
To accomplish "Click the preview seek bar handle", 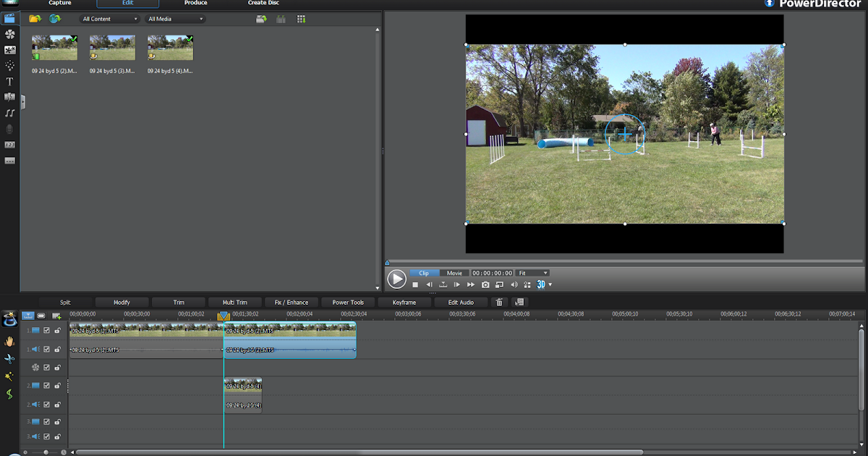I will pos(387,262).
